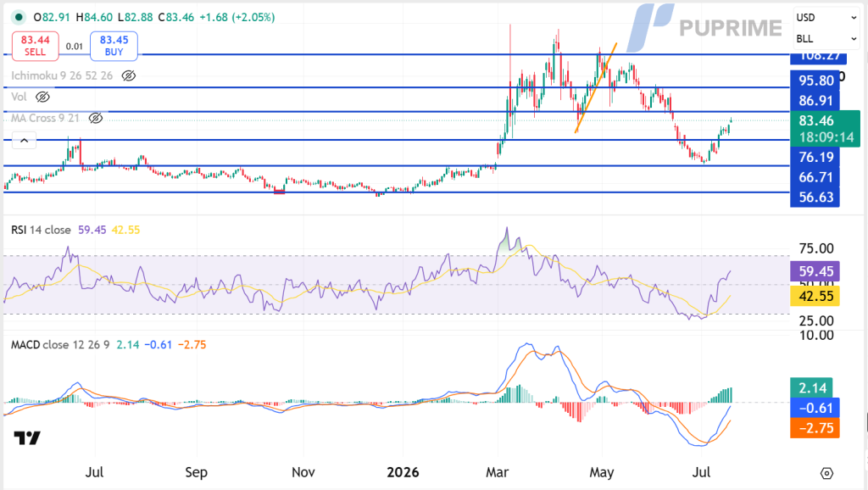The height and width of the screenshot is (490, 868).
Task: Click the May label on time axis
Action: pos(601,472)
